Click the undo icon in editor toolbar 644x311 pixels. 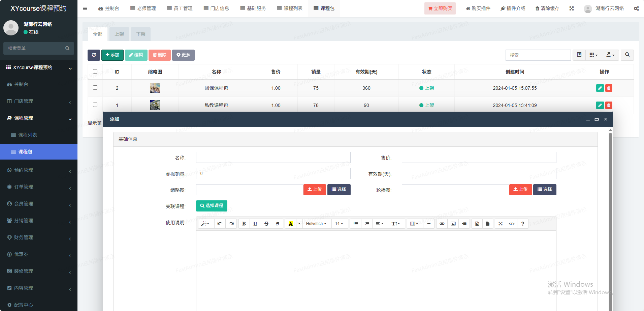pos(220,224)
